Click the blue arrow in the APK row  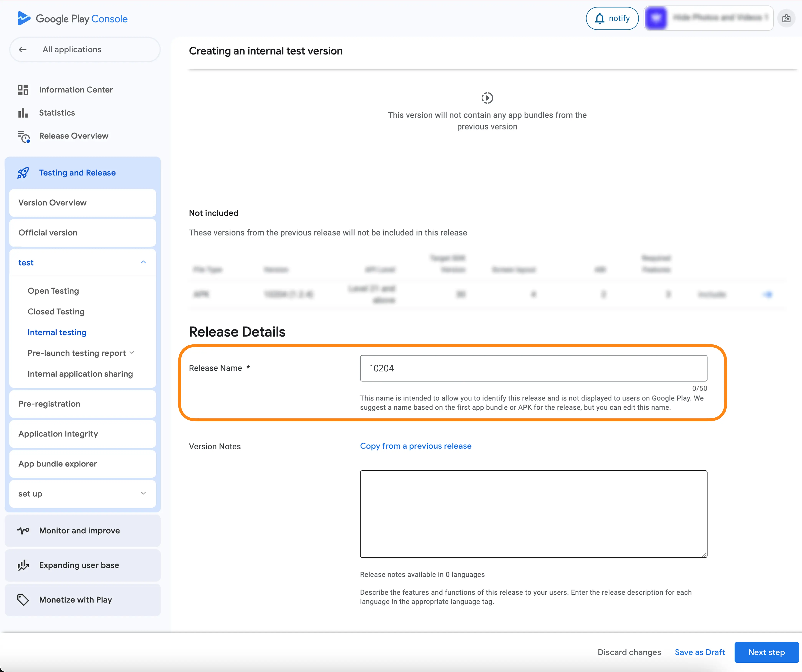pyautogui.click(x=767, y=294)
